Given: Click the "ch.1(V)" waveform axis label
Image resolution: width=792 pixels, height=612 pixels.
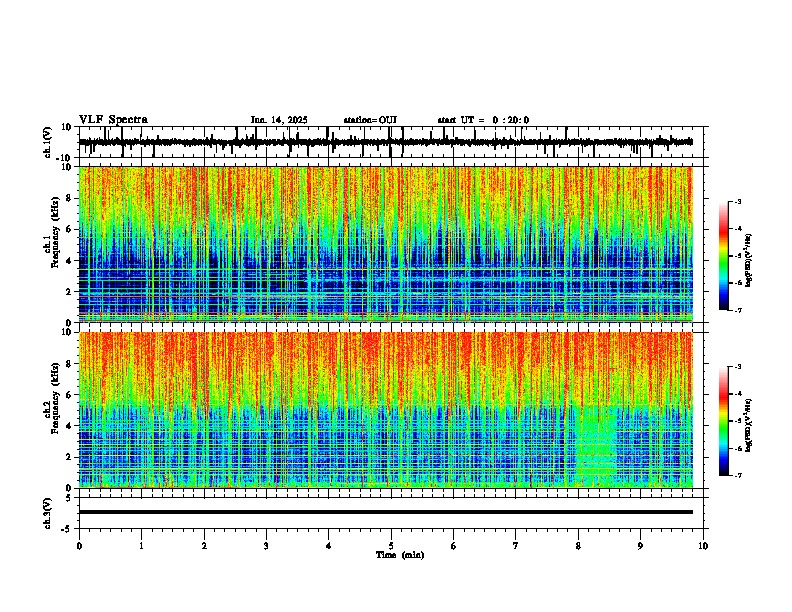Looking at the screenshot, I should coord(48,142).
